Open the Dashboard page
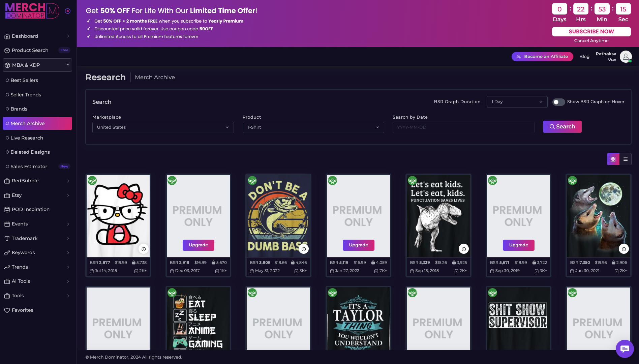639x364 pixels. pyautogui.click(x=24, y=36)
